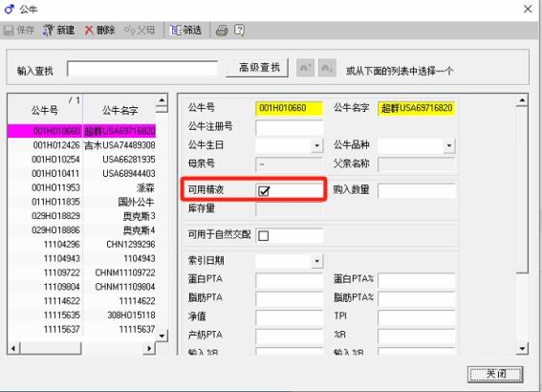Click the 高级查找 advanced search button
The image size is (542, 392).
coord(257,68)
